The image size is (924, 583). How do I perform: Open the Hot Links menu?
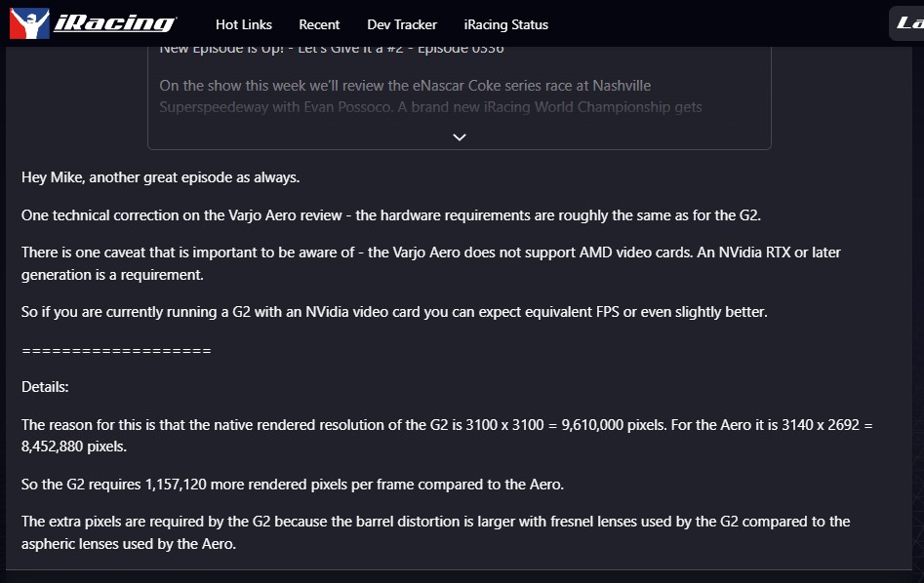point(243,24)
